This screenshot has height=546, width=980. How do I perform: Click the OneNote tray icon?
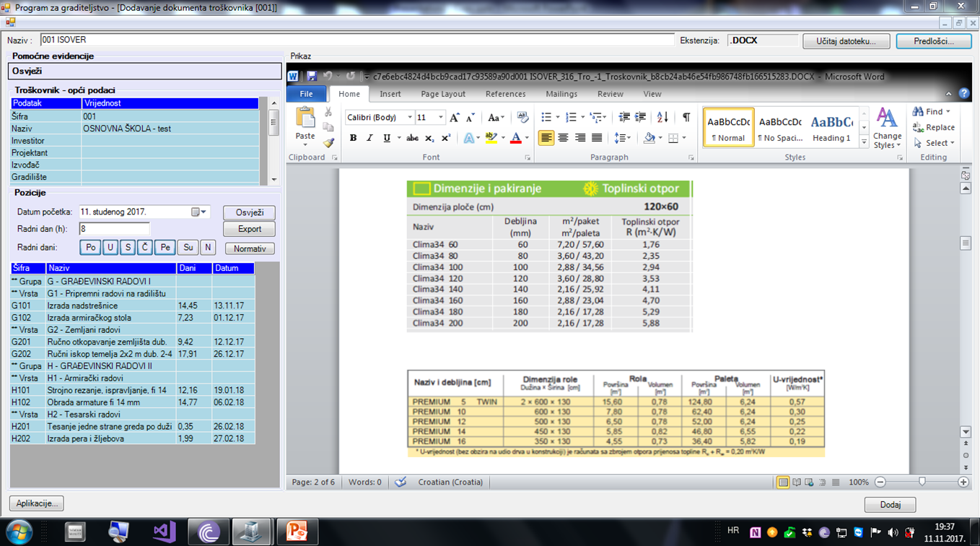pos(755,533)
